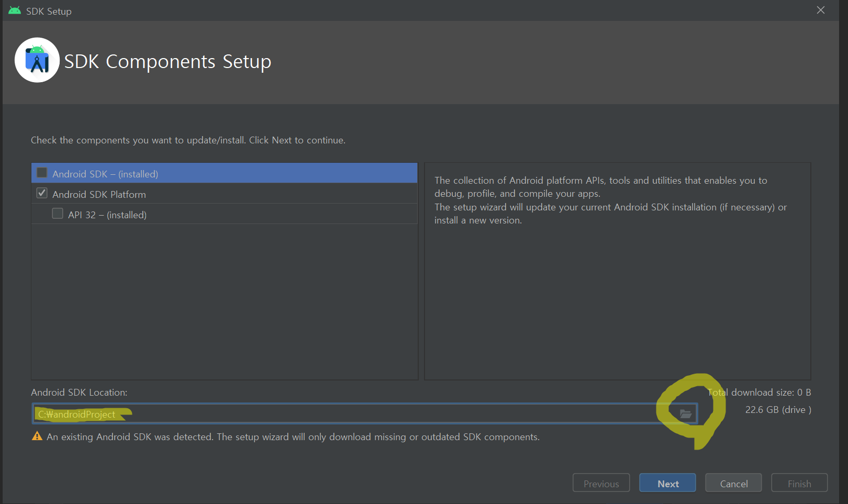Click the "An existing Android SDK was detected" message
848x504 pixels.
[293, 437]
